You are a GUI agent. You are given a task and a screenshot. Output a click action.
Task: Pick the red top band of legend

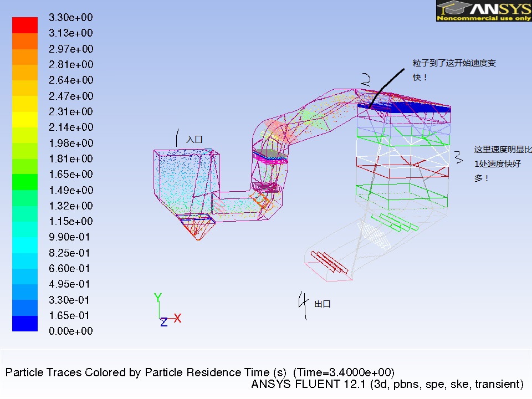click(25, 25)
